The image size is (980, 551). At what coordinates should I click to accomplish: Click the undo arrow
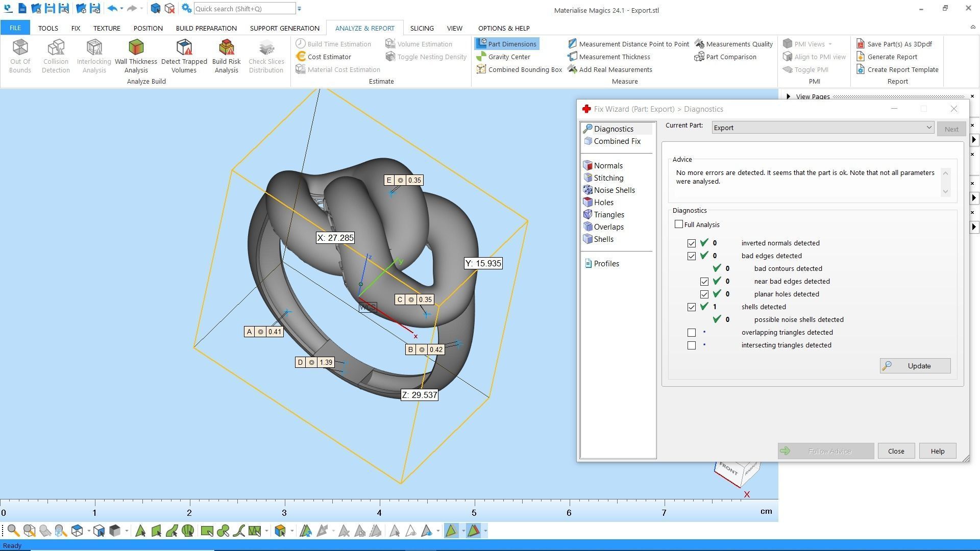[x=112, y=8]
